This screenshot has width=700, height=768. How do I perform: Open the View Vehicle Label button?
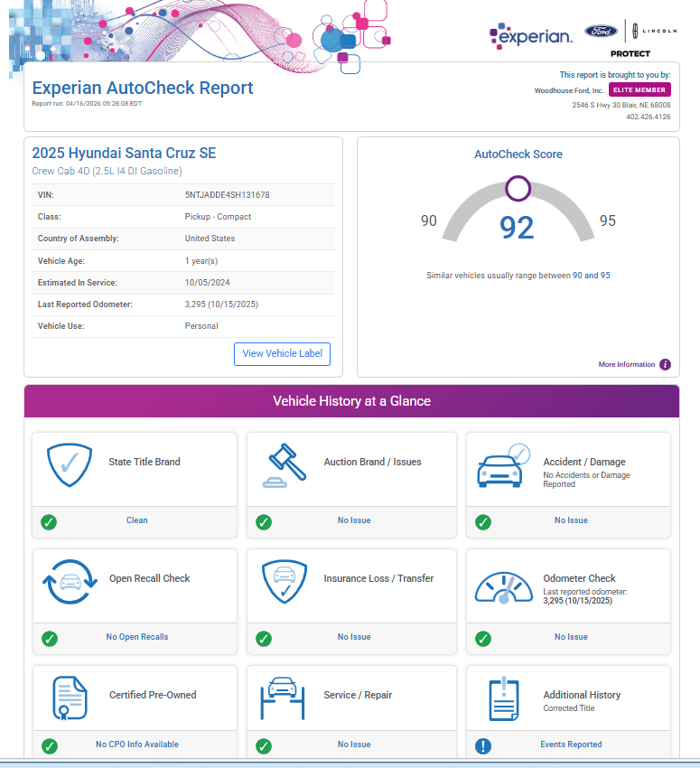click(283, 353)
